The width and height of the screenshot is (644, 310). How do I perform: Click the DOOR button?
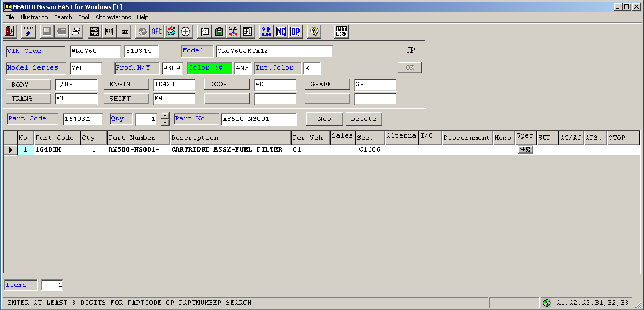227,85
